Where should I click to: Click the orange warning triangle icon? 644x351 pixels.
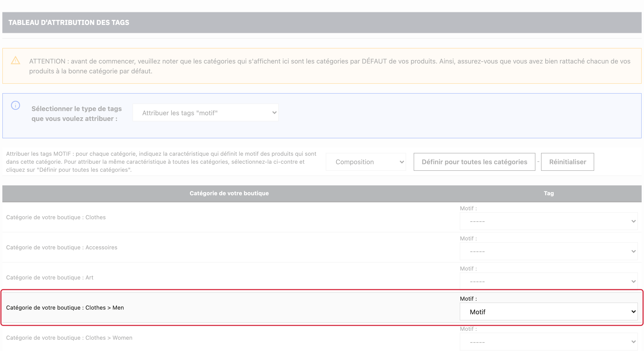pos(16,60)
